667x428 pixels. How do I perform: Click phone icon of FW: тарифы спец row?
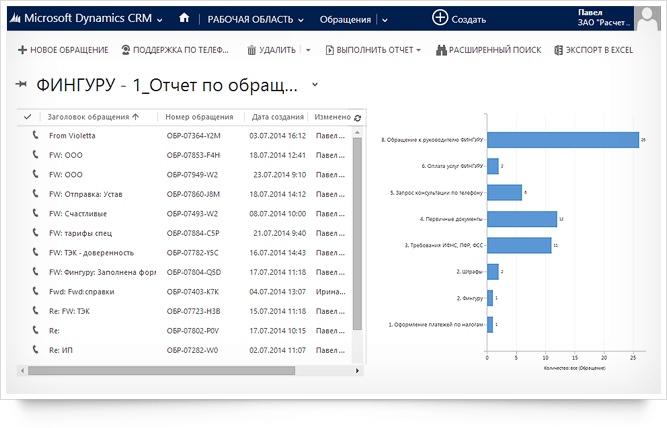36,233
